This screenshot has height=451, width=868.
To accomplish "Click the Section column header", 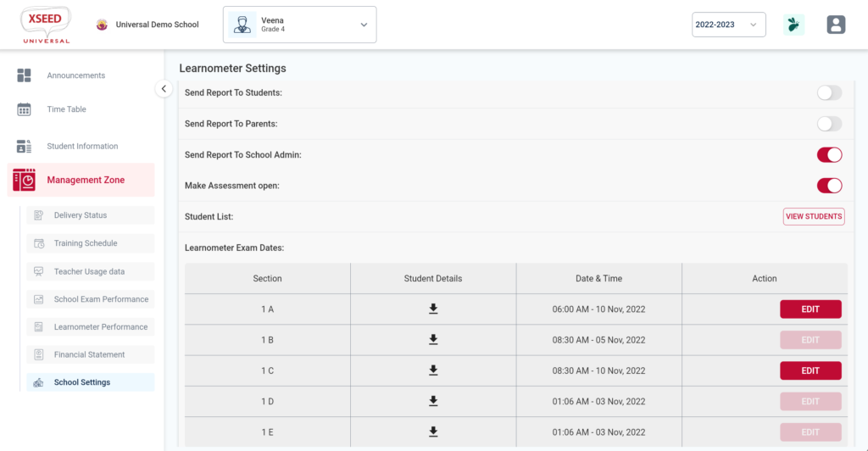I will tap(267, 278).
